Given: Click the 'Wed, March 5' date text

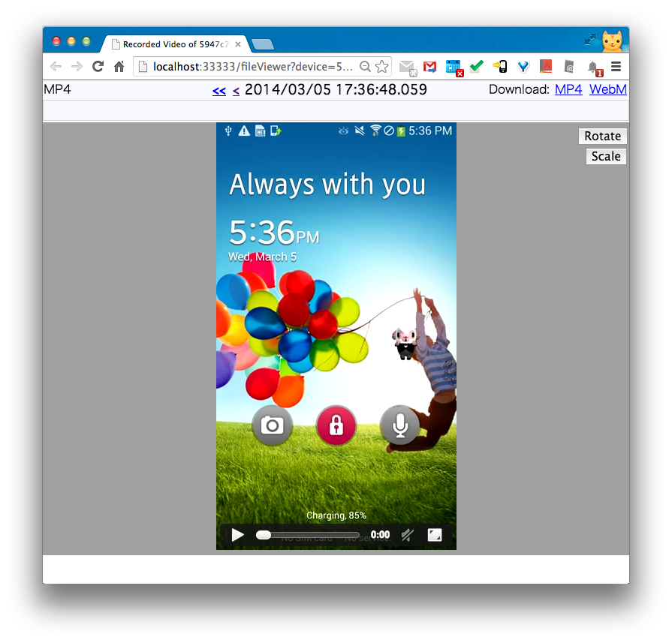Looking at the screenshot, I should [x=262, y=257].
